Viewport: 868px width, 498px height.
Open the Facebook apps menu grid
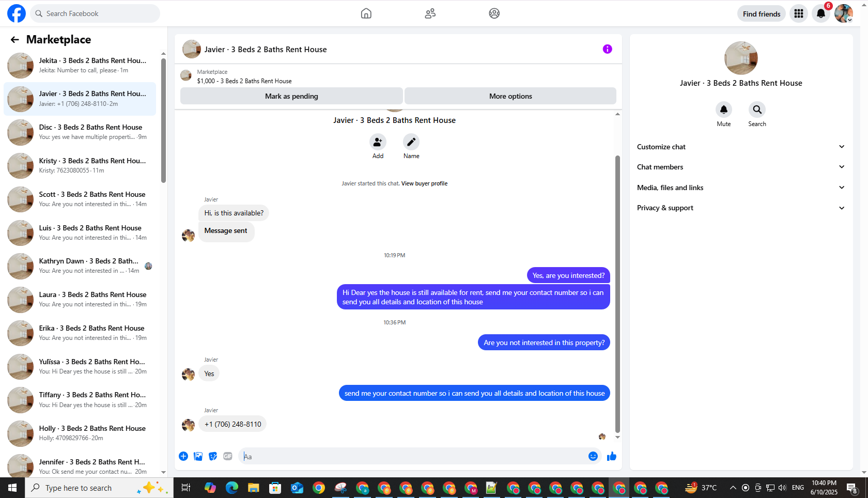click(799, 13)
